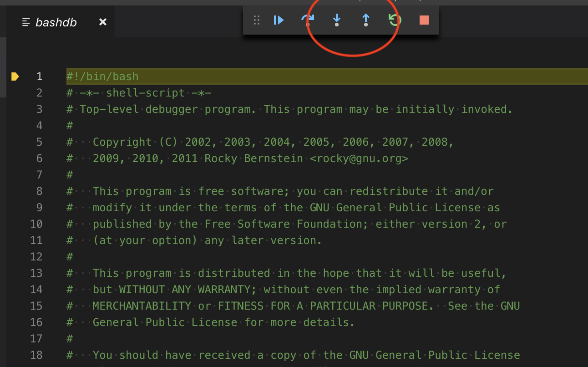Click 'Top-level debugger program' comment line

click(289, 109)
